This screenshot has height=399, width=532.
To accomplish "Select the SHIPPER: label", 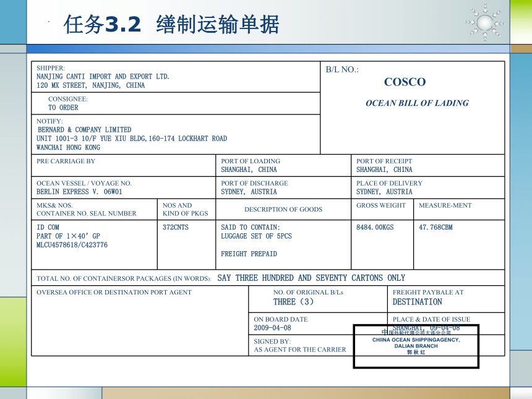I will [x=51, y=68].
